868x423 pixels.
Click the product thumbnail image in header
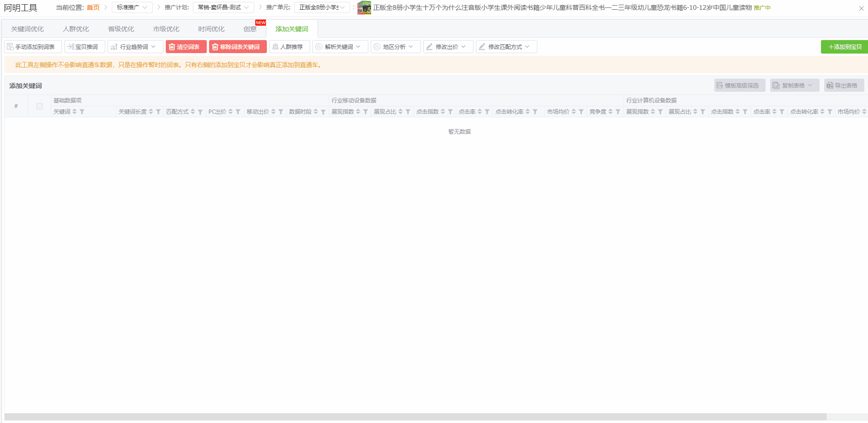point(364,7)
